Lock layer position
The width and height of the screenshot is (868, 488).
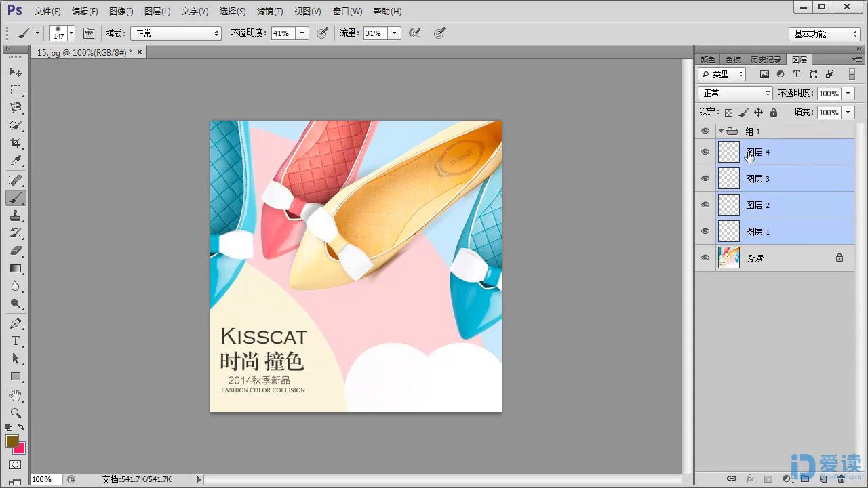(x=758, y=113)
